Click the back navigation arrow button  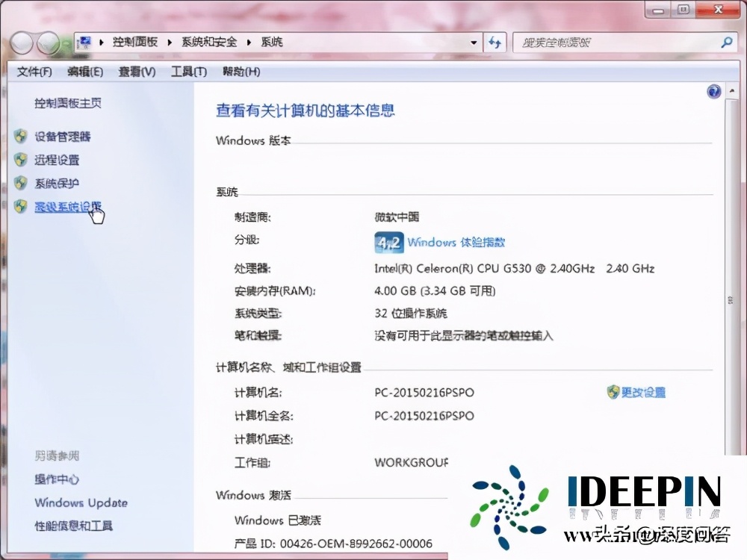[21, 43]
